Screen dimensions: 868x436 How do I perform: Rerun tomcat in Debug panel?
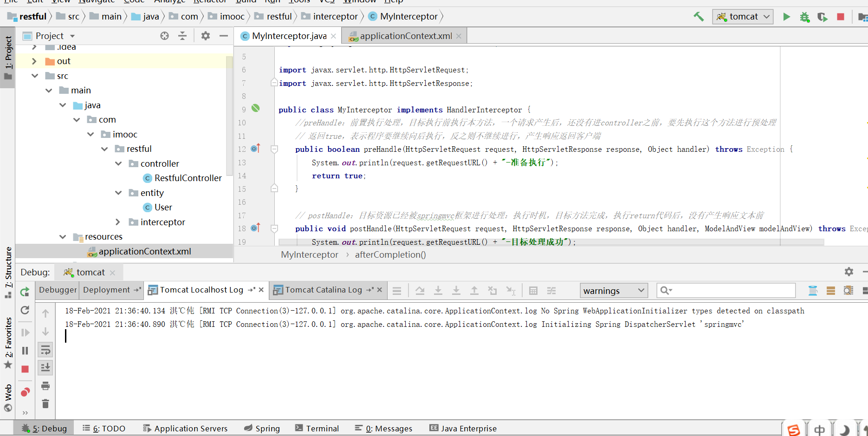[25, 292]
